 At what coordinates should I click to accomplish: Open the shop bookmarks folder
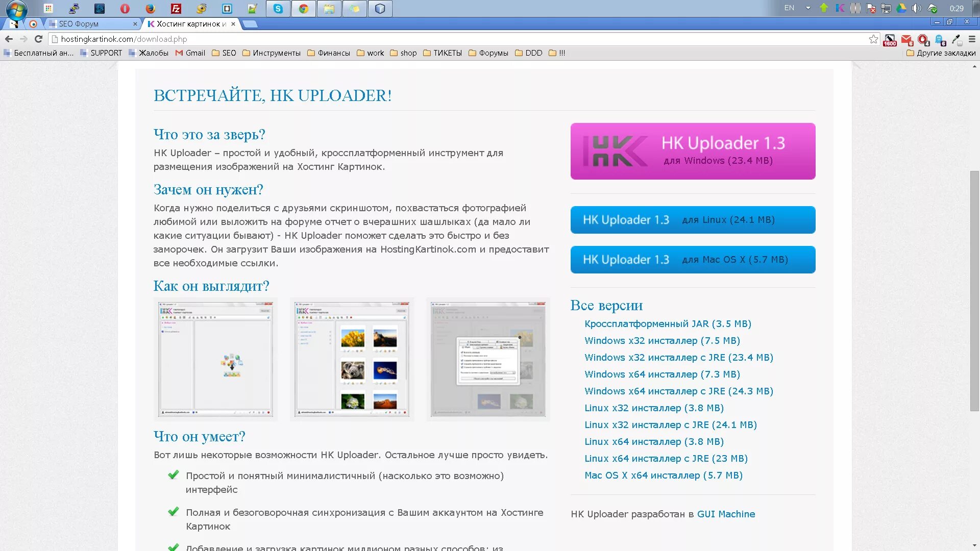(404, 53)
